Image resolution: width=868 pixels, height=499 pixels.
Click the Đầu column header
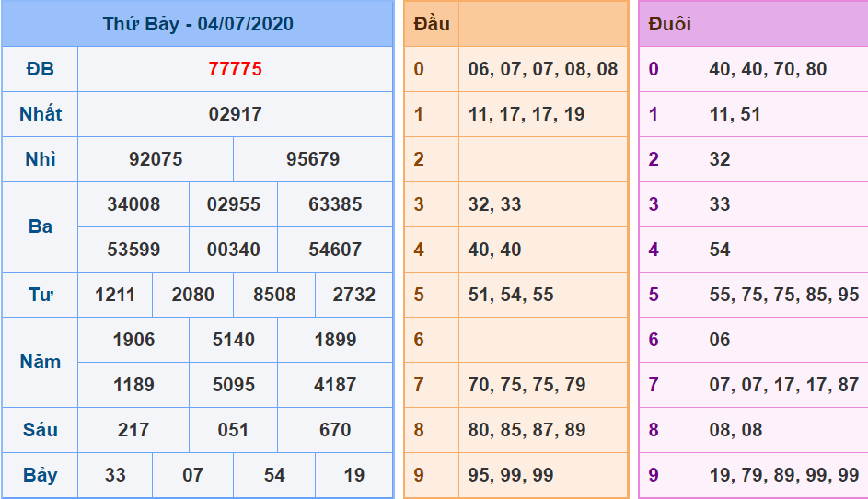432,24
